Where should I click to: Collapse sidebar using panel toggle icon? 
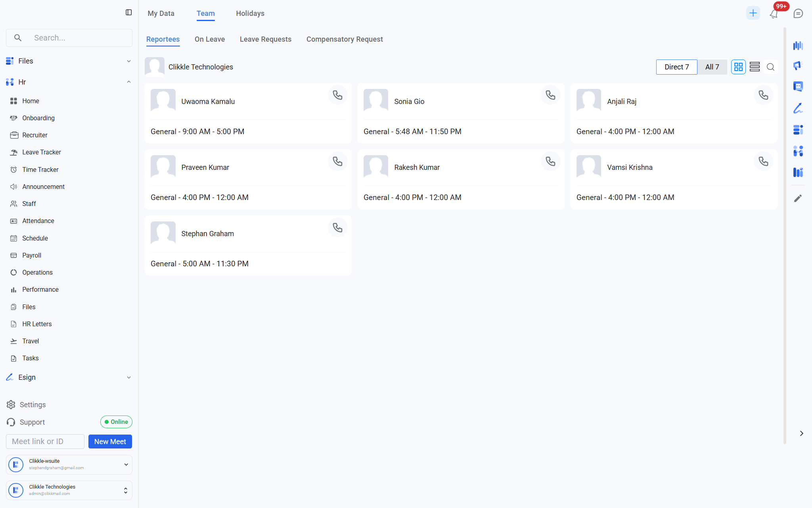pyautogui.click(x=128, y=13)
